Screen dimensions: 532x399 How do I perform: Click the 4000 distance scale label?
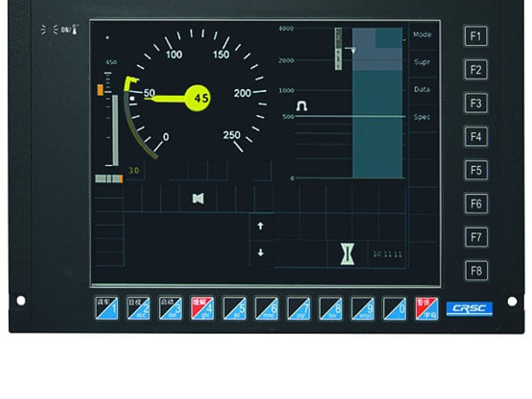coord(286,28)
